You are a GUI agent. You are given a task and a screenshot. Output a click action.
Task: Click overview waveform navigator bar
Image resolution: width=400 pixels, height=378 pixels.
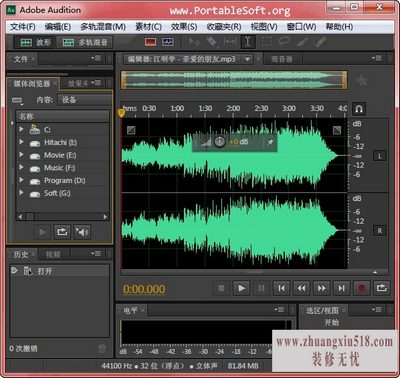(x=234, y=80)
